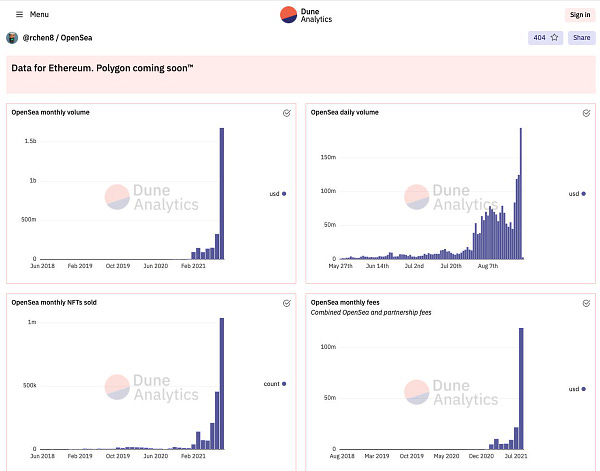Toggle usd legend in daily volume chart

click(577, 194)
